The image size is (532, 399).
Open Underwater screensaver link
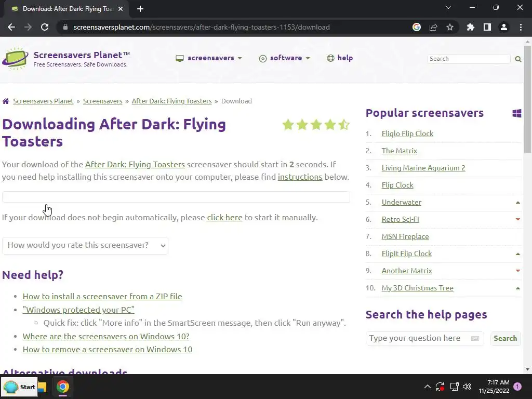click(402, 202)
